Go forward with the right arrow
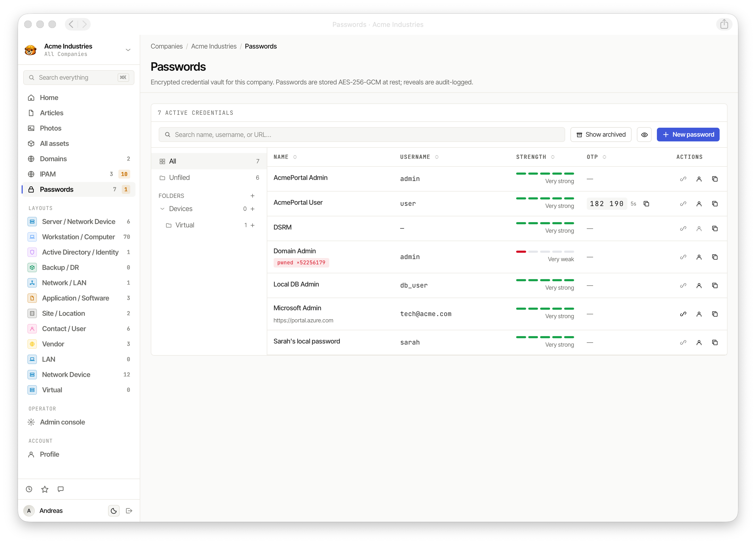756x544 pixels. [x=84, y=24]
